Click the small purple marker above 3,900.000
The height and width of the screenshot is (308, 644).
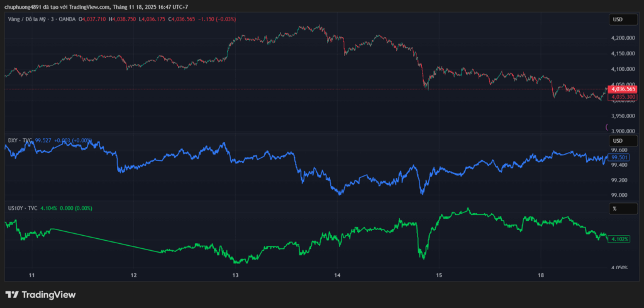tap(607, 127)
